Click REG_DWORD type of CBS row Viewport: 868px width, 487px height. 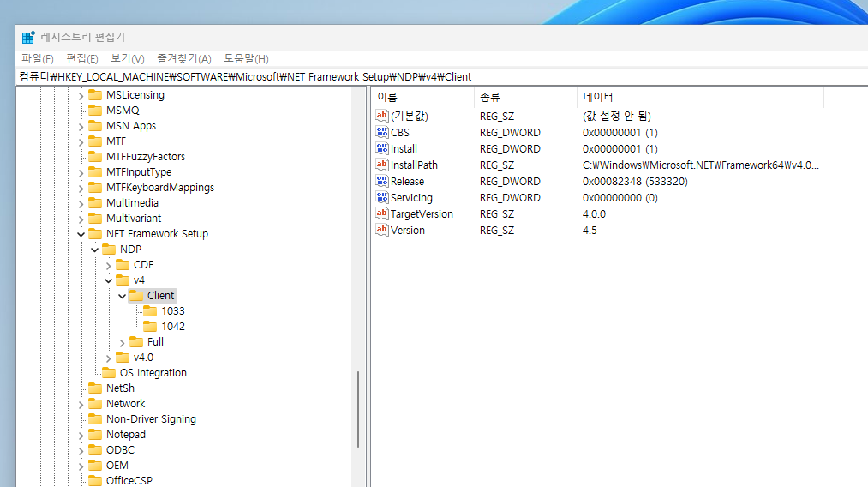click(510, 133)
